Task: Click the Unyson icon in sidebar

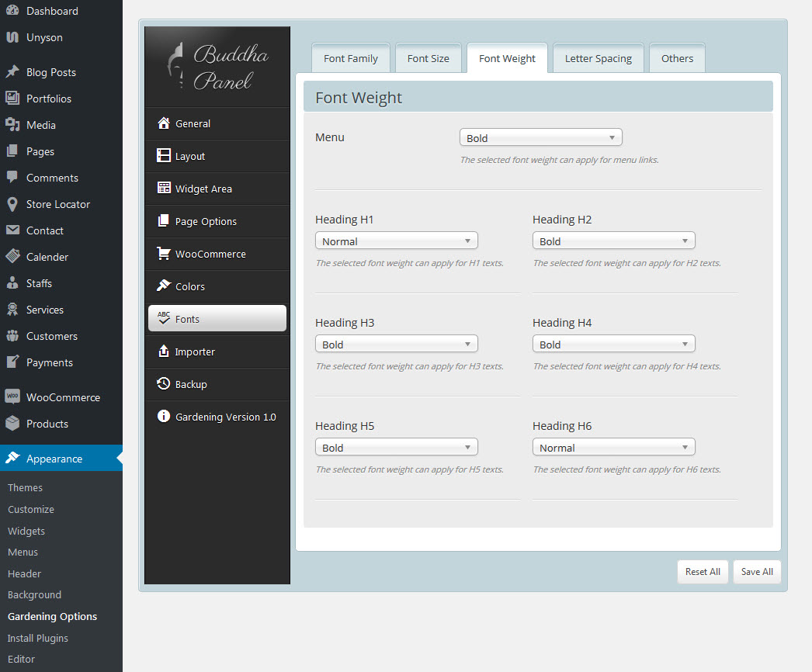Action: (12, 37)
